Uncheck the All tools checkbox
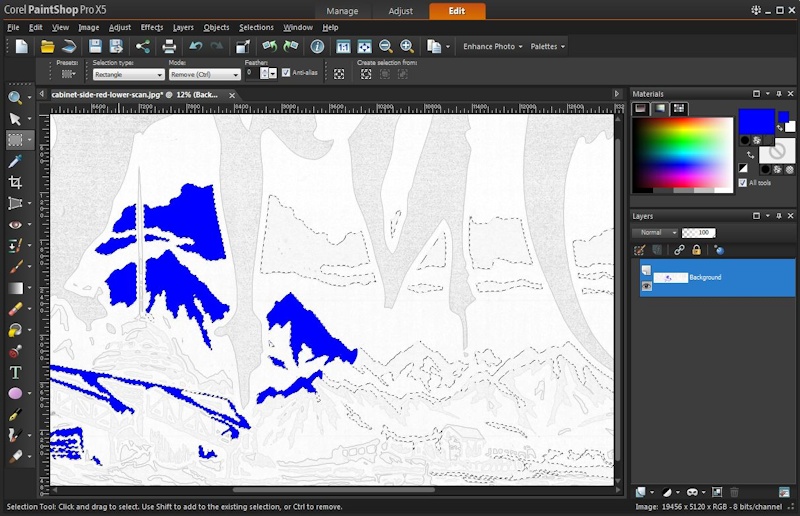The height and width of the screenshot is (516, 800). (742, 183)
